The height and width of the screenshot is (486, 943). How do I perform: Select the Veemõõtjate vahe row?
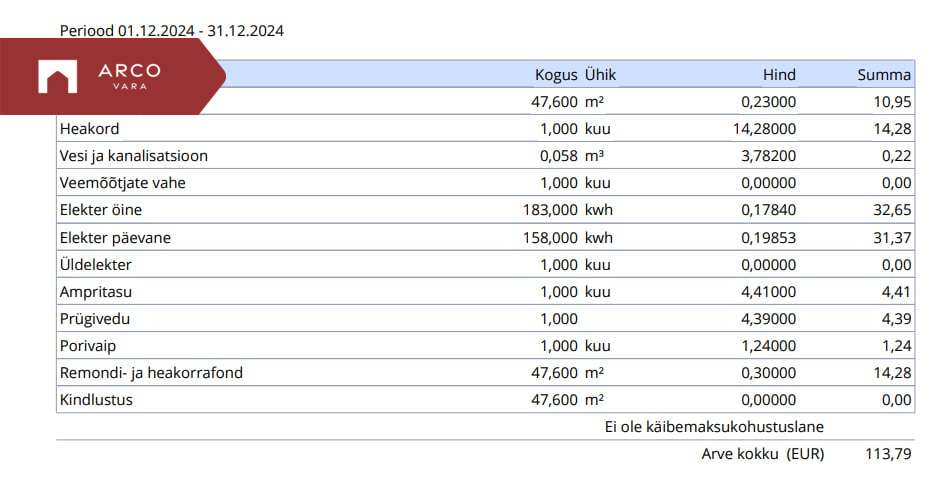123,182
